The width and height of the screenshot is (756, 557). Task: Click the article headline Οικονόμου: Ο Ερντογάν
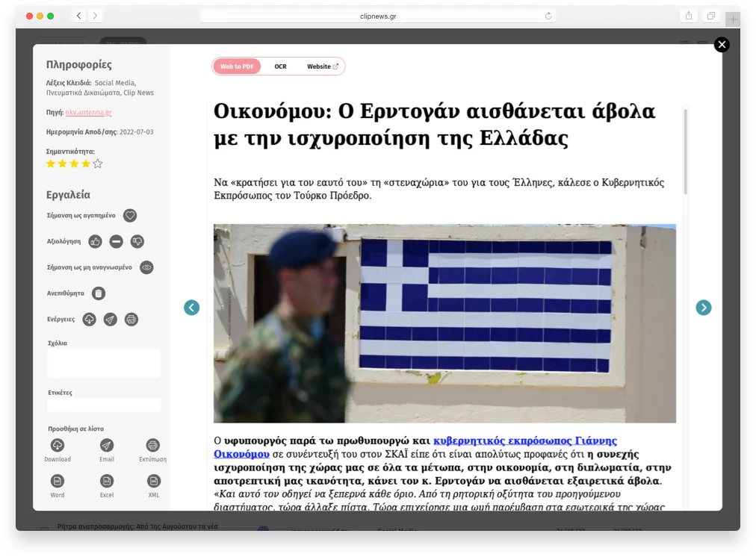(435, 125)
